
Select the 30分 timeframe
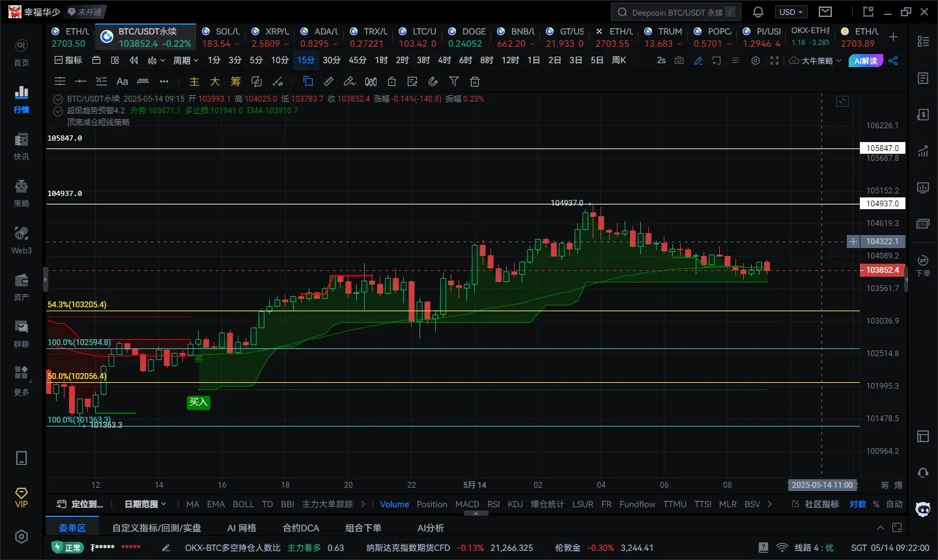(x=332, y=60)
